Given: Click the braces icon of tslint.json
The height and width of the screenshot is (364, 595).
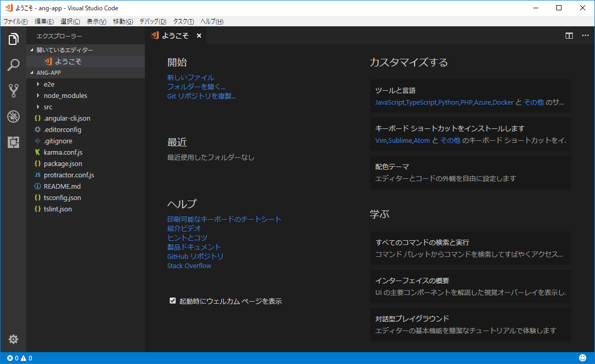Looking at the screenshot, I should (38, 209).
